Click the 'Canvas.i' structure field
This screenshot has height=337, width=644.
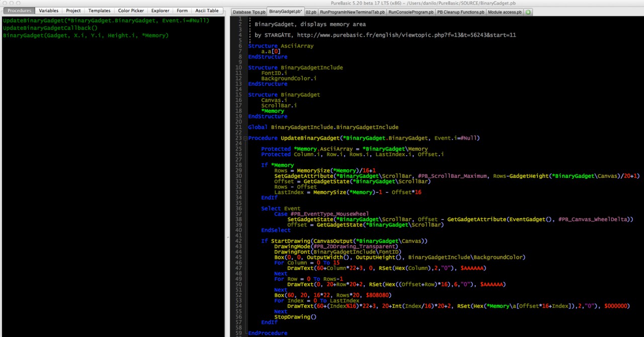pos(274,100)
